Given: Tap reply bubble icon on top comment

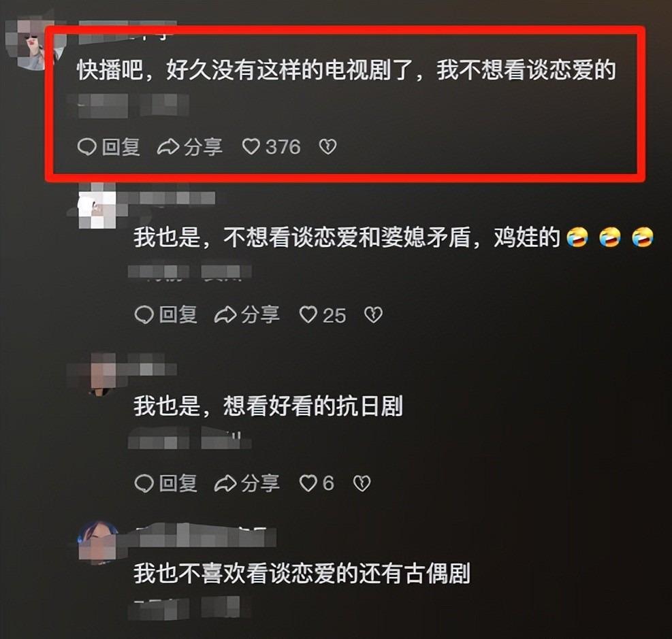Looking at the screenshot, I should (86, 147).
